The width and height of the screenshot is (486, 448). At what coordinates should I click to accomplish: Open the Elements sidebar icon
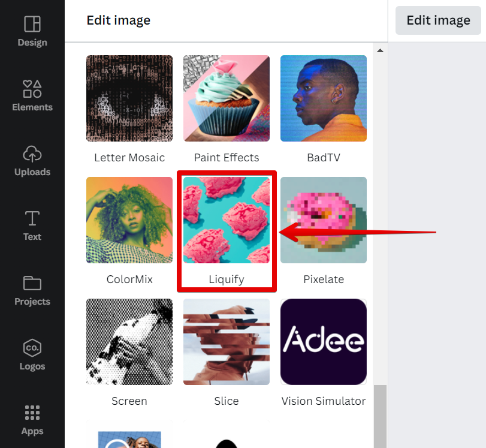click(32, 89)
